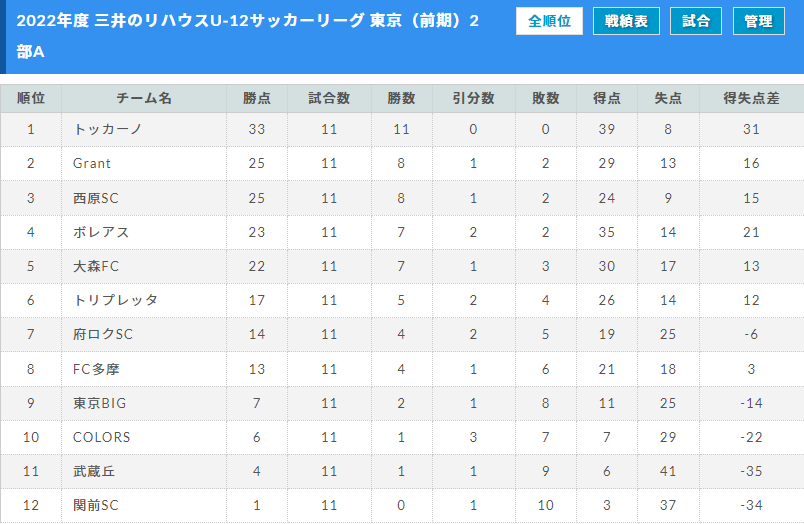Select the Grant team name
The image size is (804, 524).
click(92, 164)
